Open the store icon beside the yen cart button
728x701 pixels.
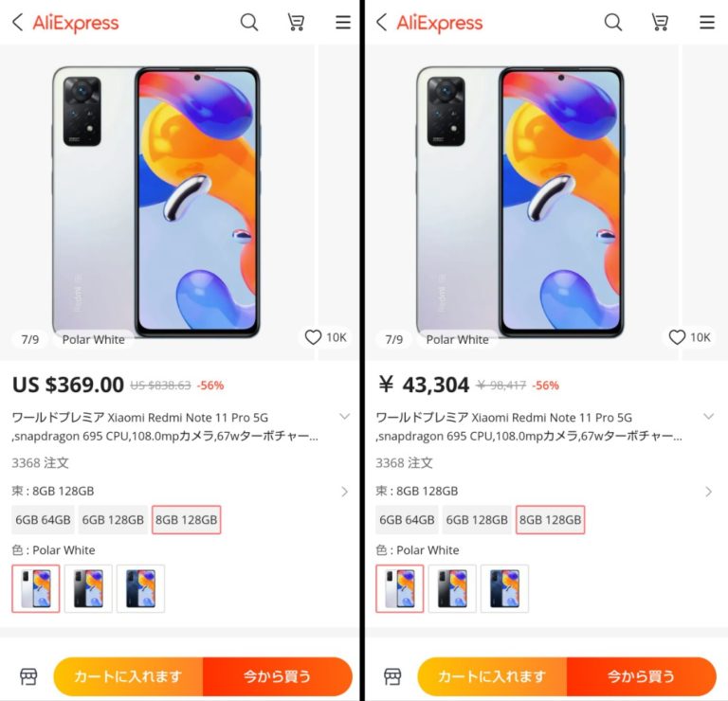tap(392, 676)
